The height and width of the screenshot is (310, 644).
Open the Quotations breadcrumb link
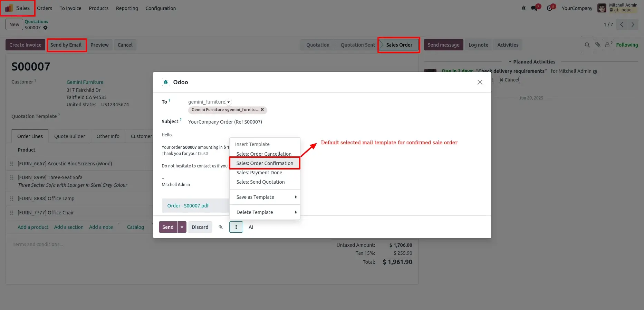(x=36, y=22)
